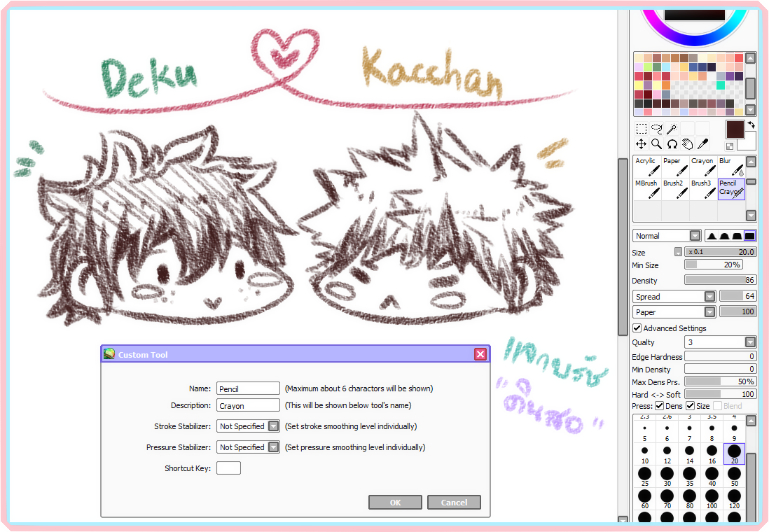Select the Crayon brush preset

[702, 167]
